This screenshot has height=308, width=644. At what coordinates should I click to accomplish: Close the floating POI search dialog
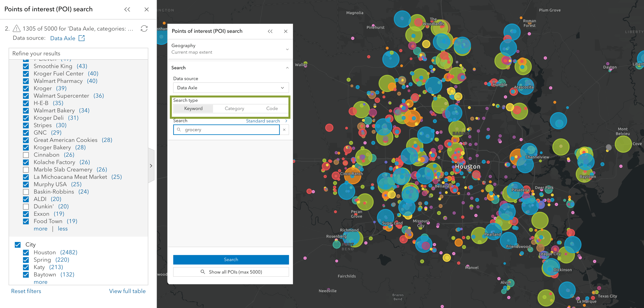tap(286, 31)
